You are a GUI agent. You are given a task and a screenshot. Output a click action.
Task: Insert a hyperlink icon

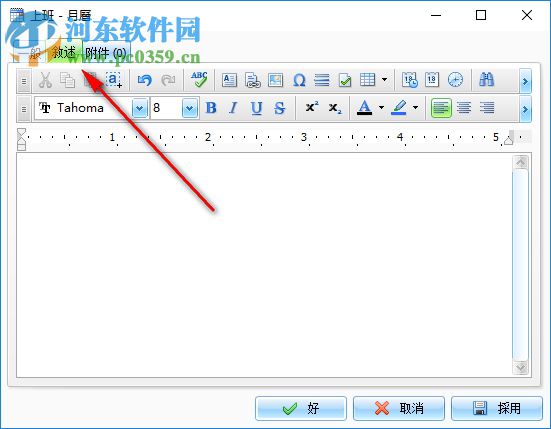click(x=253, y=80)
